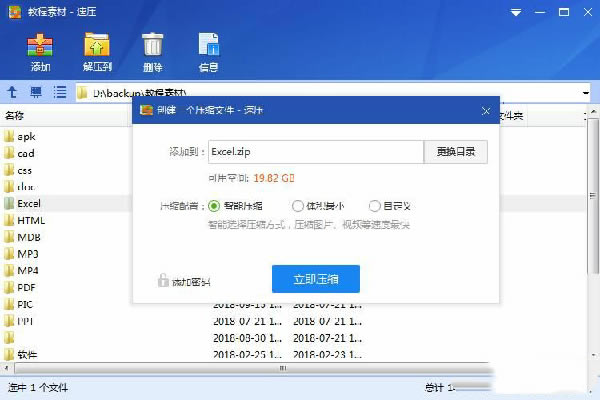Click the folder icon in address bar
The height and width of the screenshot is (400, 600).
coord(82,93)
